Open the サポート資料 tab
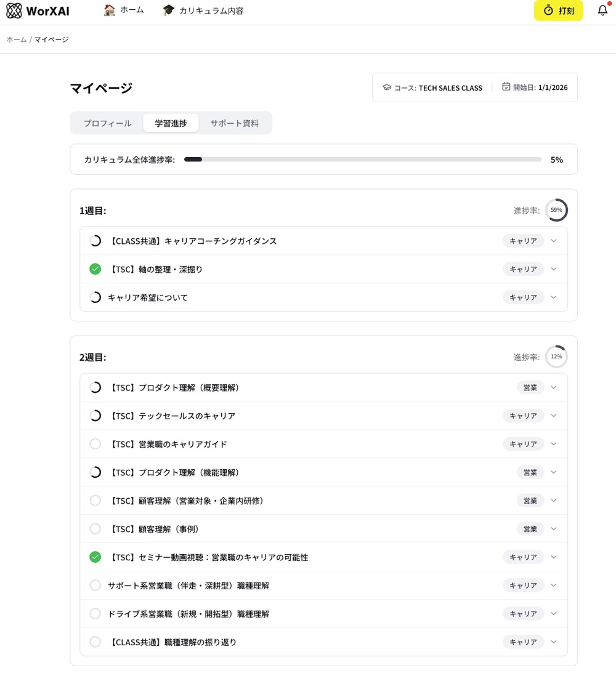Viewport: 616px width, 673px height. click(234, 123)
